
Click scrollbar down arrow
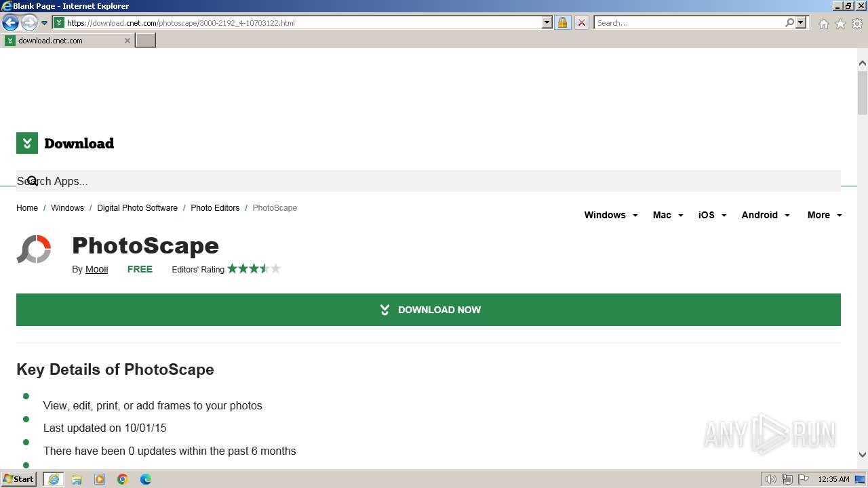tap(863, 455)
